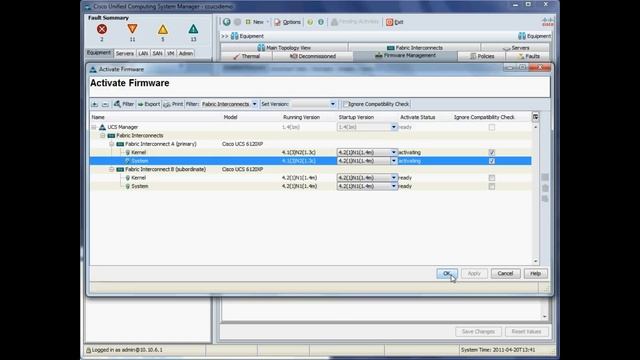Image resolution: width=640 pixels, height=360 pixels.
Task: Switch to LAN navigation tab
Action: point(143,53)
